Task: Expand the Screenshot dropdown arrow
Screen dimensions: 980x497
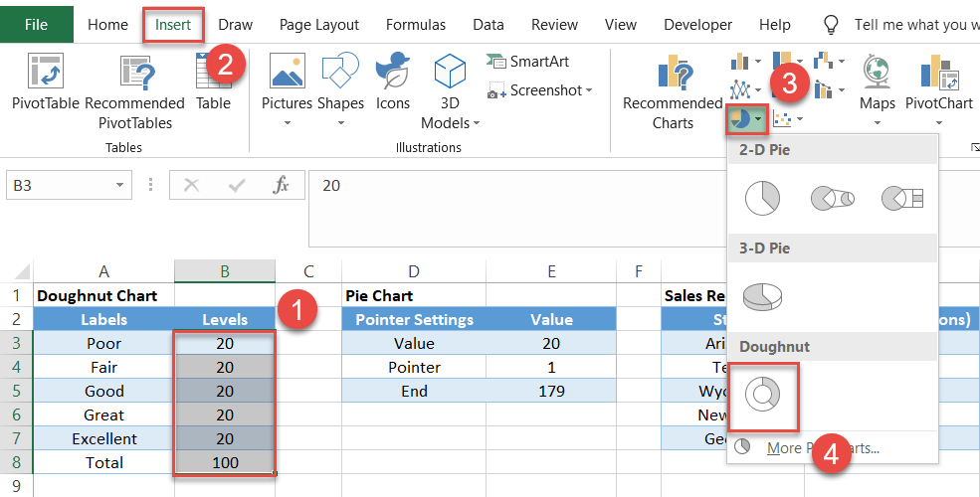Action: click(589, 90)
